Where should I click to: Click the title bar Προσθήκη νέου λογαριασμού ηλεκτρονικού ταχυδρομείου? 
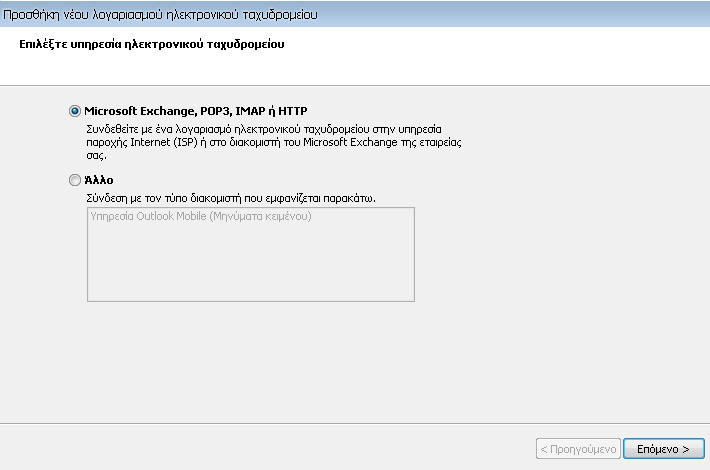coord(160,15)
